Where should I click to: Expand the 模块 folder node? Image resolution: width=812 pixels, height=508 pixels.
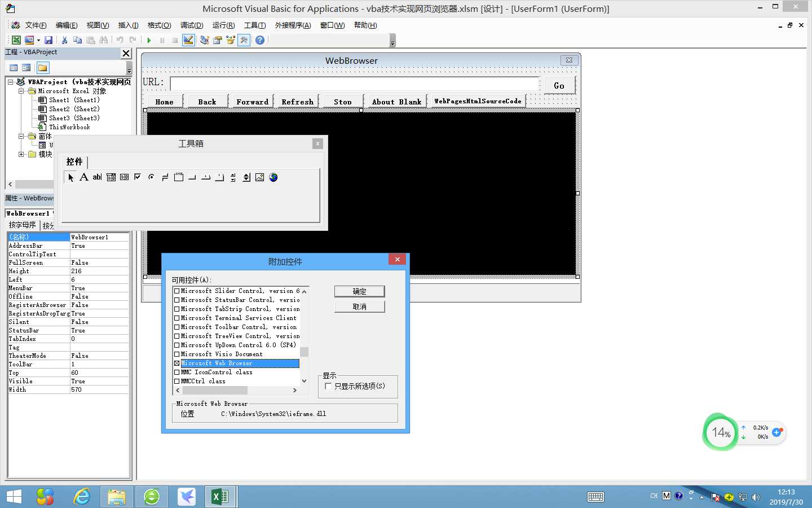(21, 154)
